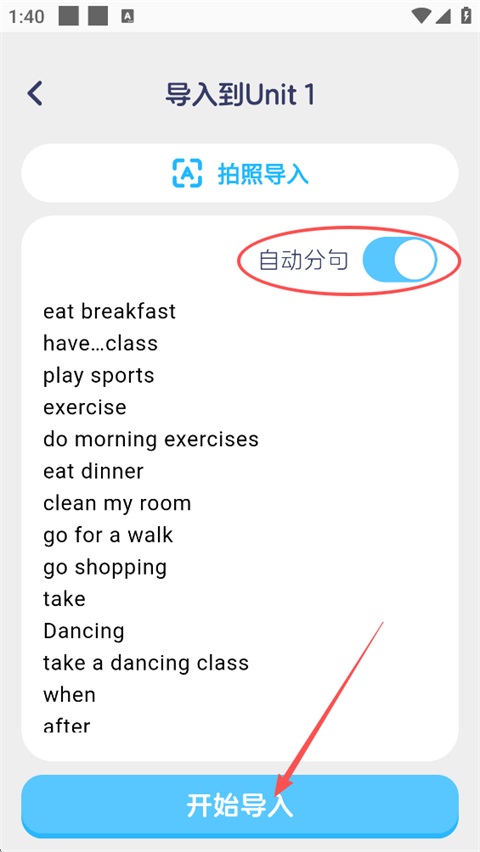480x852 pixels.
Task: Tap the 导入到Unit 1 page title
Action: coord(240,95)
